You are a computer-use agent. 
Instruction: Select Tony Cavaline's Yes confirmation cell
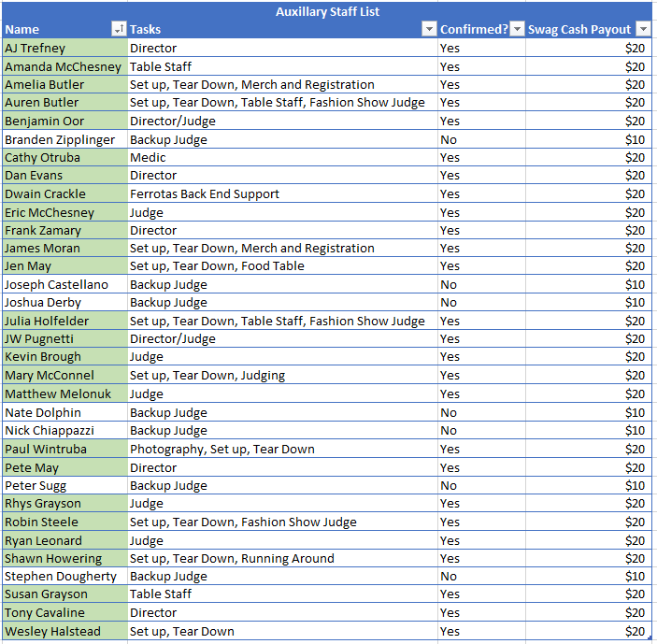tap(482, 612)
